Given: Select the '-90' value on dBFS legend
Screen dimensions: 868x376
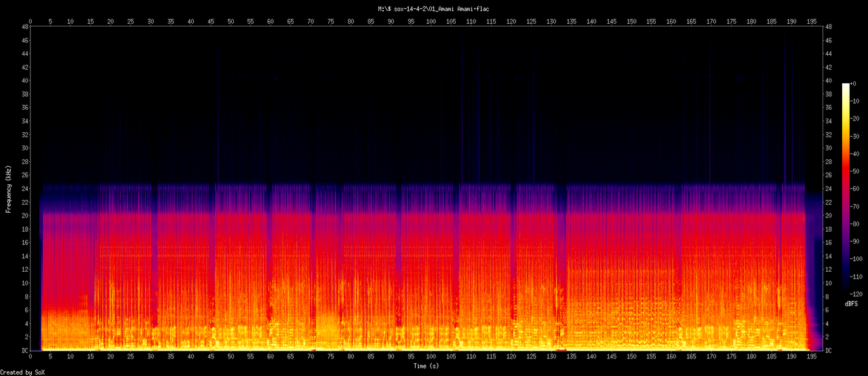Looking at the screenshot, I should (855, 243).
